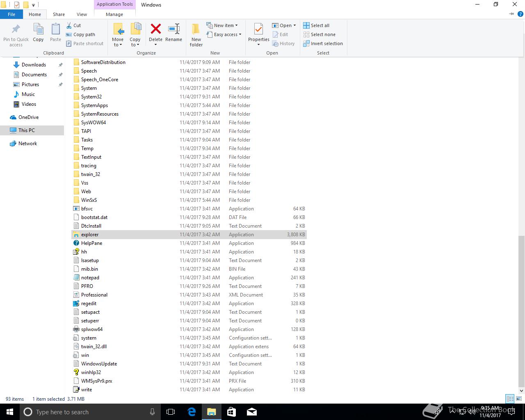Click Edit in the Open group

click(280, 34)
